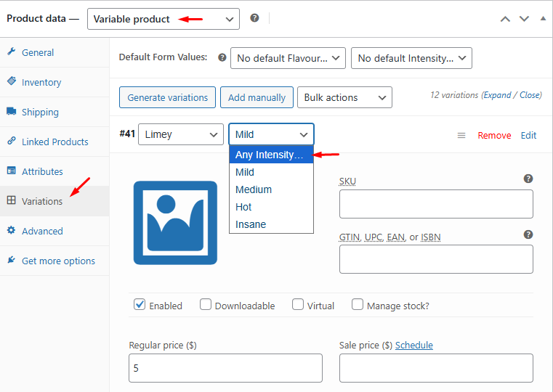Screen dimensions: 553x392
Task: Open Get more options tab
Action: [x=55, y=261]
